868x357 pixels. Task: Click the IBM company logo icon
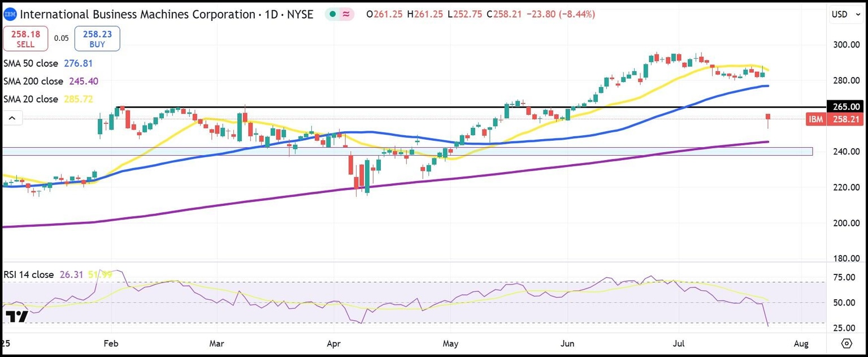click(x=10, y=14)
